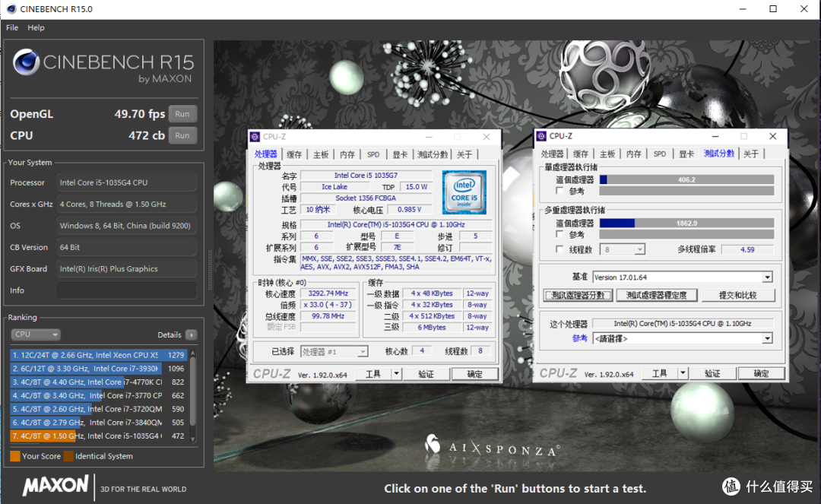Open the thread count 8 dropdown
This screenshot has height=504, width=821.
622,249
